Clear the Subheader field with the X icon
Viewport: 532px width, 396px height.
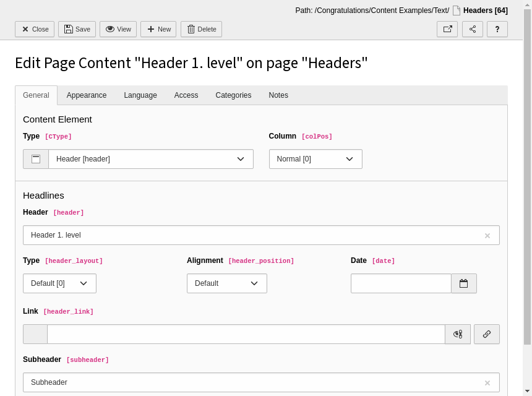(x=487, y=383)
